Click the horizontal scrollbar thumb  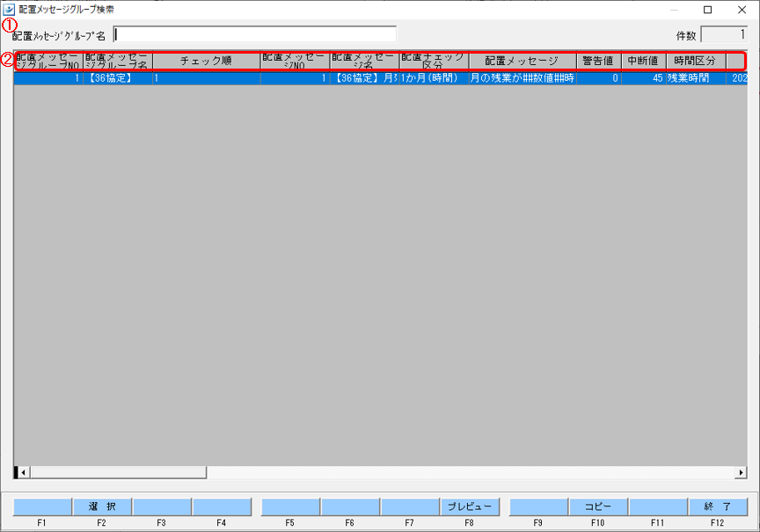(118, 472)
